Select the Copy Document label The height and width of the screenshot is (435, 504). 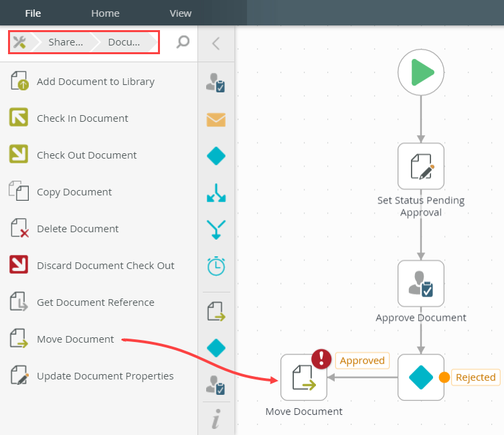point(74,192)
